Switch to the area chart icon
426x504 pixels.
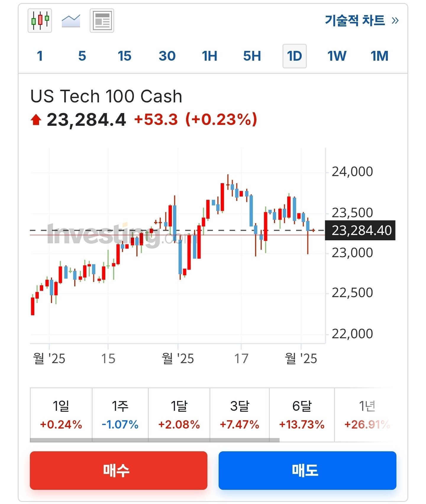tap(71, 20)
